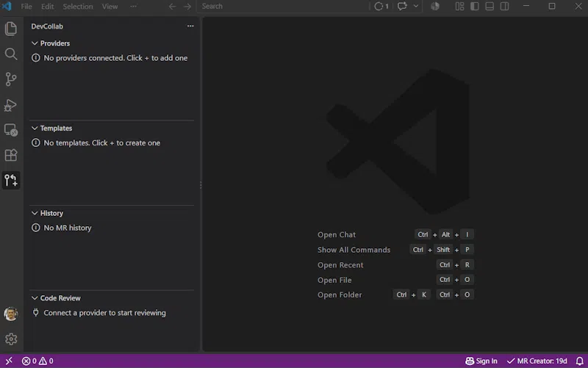Screen dimensions: 588x368
Task: Toggle the secondary side bar
Action: [x=504, y=7]
